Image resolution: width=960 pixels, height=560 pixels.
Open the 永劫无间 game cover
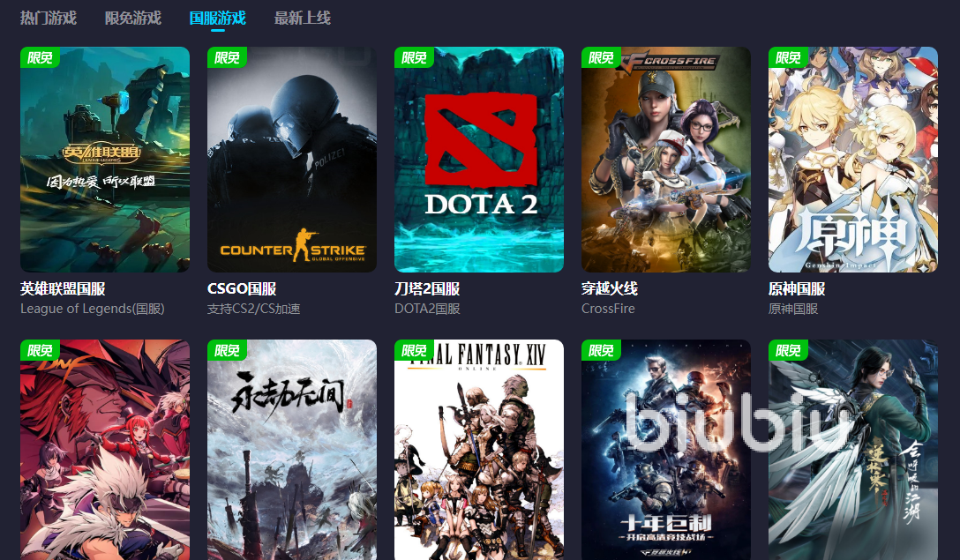pyautogui.click(x=292, y=450)
